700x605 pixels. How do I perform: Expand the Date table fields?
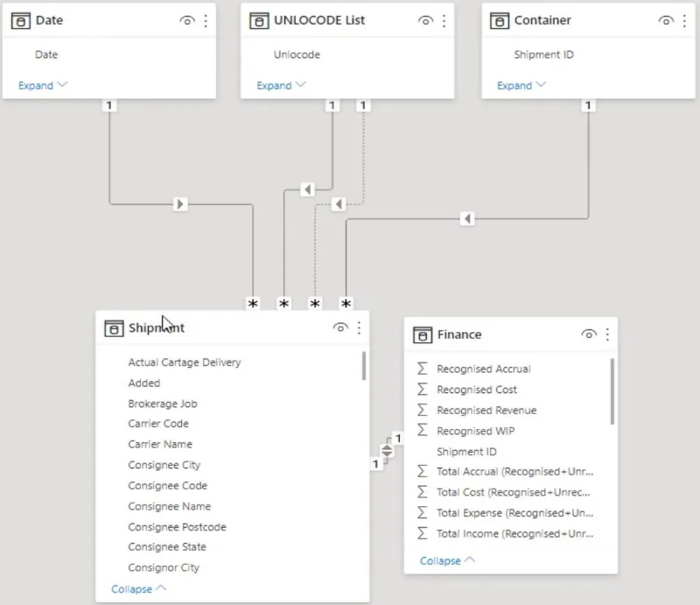coord(43,85)
